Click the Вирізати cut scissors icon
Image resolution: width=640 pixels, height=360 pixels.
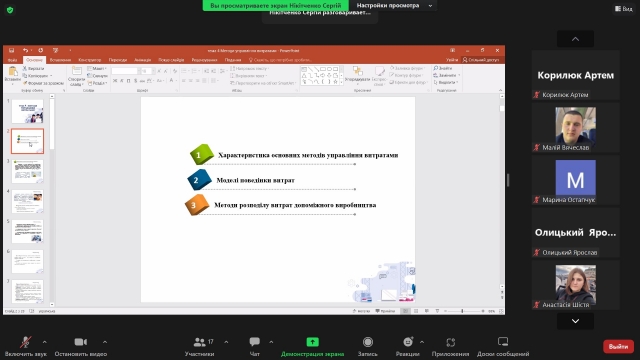coord(24,69)
